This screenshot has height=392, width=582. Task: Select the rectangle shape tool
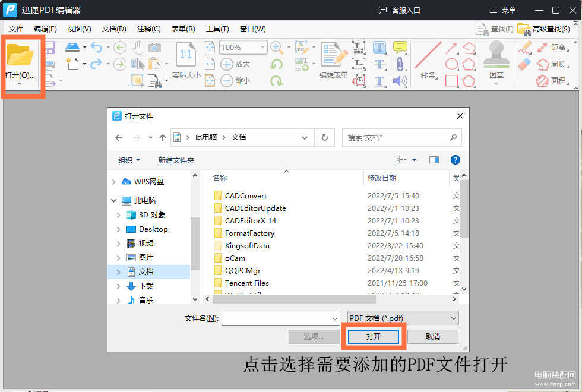point(451,81)
